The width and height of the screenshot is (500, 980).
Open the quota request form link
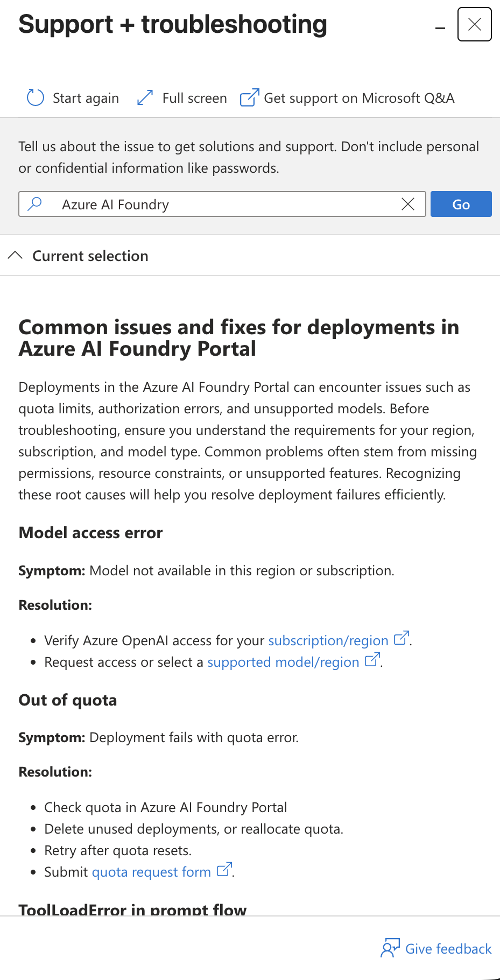click(151, 872)
